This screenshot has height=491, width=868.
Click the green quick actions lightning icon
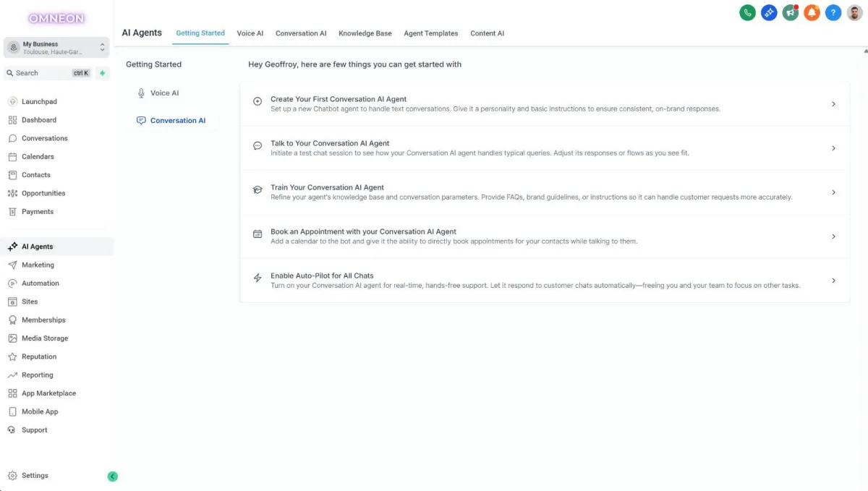(x=103, y=73)
